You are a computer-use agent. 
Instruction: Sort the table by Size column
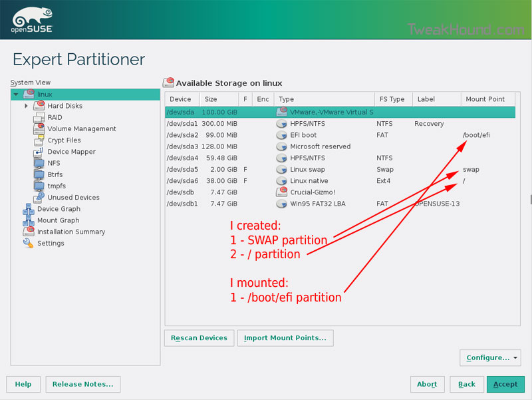click(219, 99)
